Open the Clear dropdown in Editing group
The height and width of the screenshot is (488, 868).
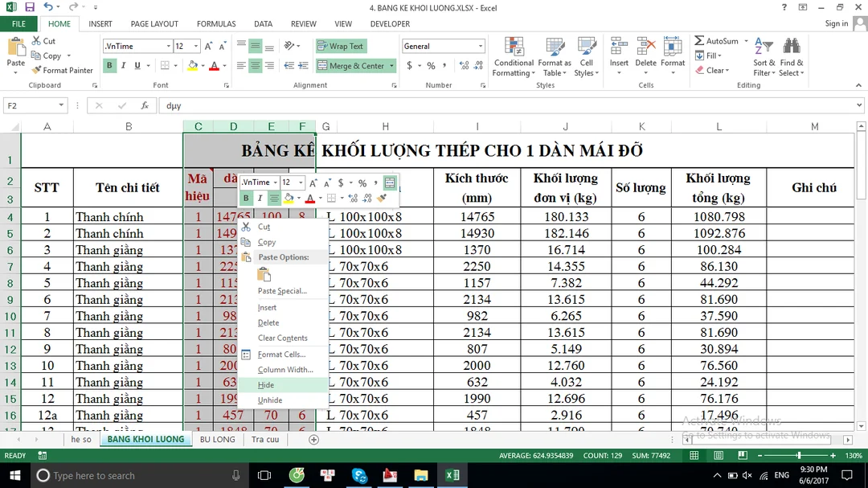[713, 71]
